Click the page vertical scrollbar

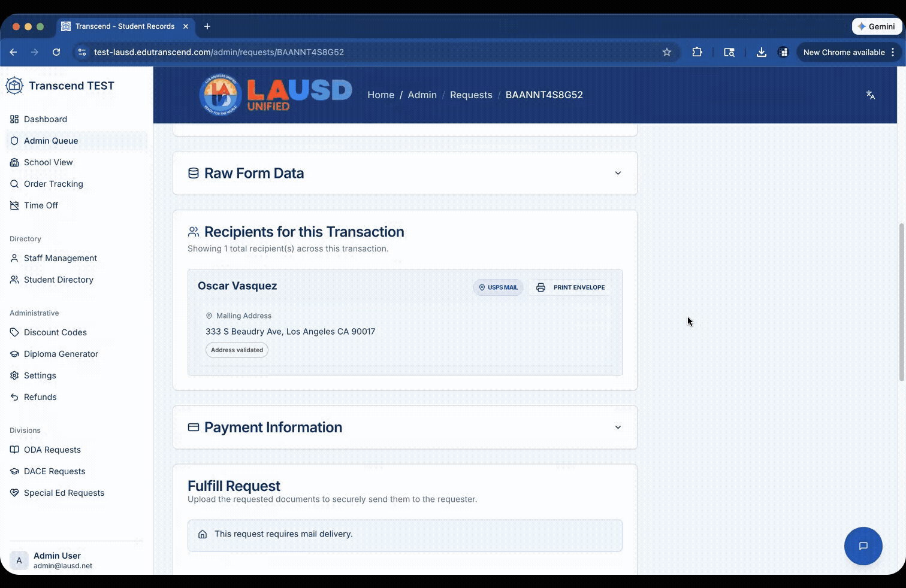tap(901, 302)
